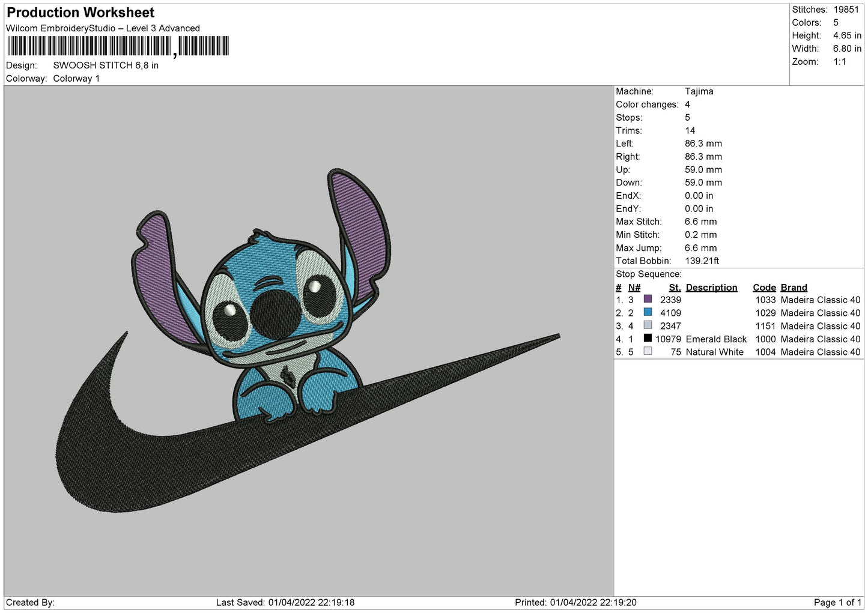868x613 pixels.
Task: Click the Description column header
Action: click(x=711, y=288)
